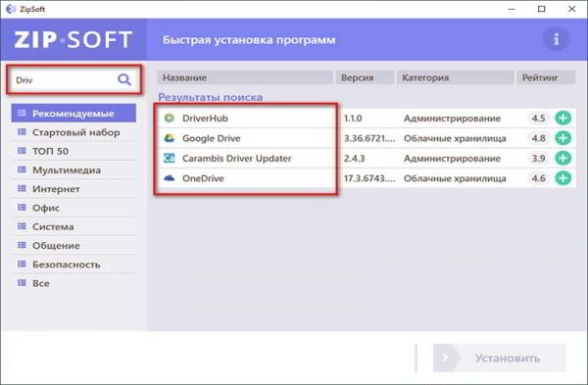Add DriverHub with green plus button

tap(563, 119)
